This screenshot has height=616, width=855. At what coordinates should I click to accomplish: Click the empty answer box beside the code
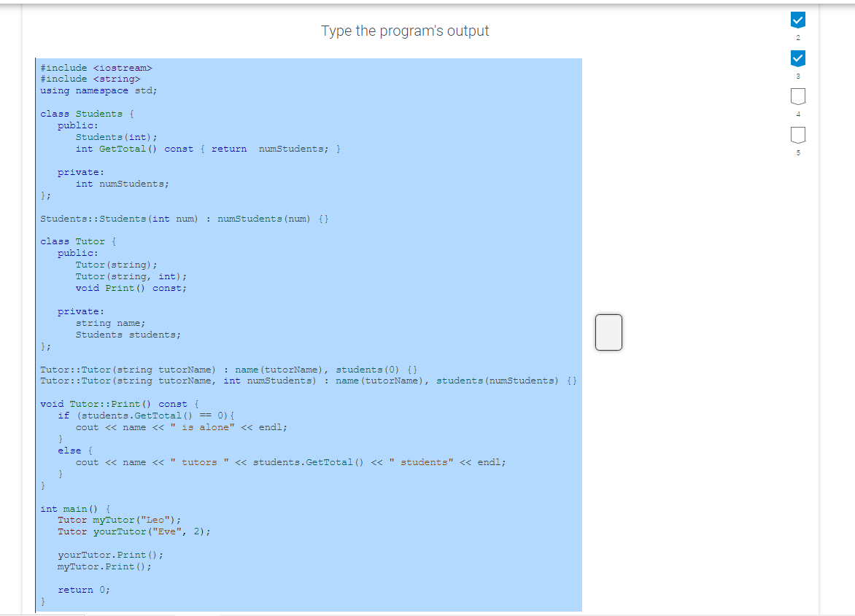click(608, 332)
